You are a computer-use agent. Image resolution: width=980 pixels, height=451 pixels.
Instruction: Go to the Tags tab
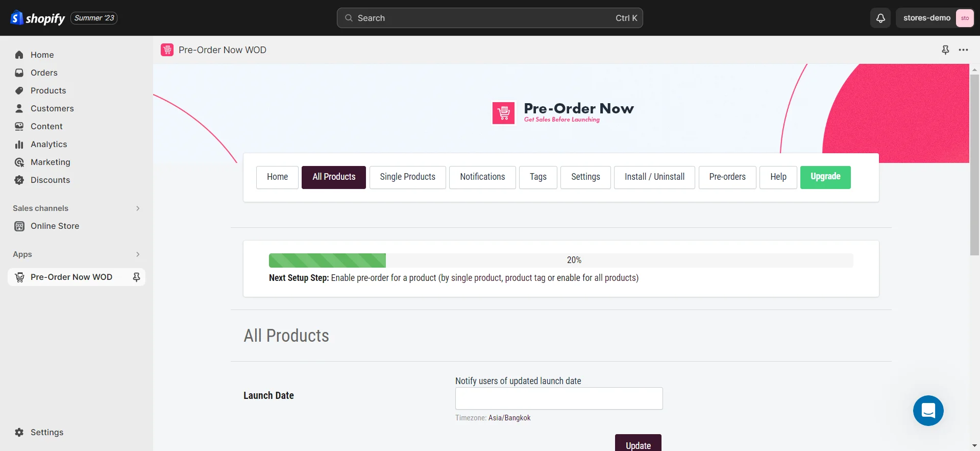pyautogui.click(x=538, y=177)
